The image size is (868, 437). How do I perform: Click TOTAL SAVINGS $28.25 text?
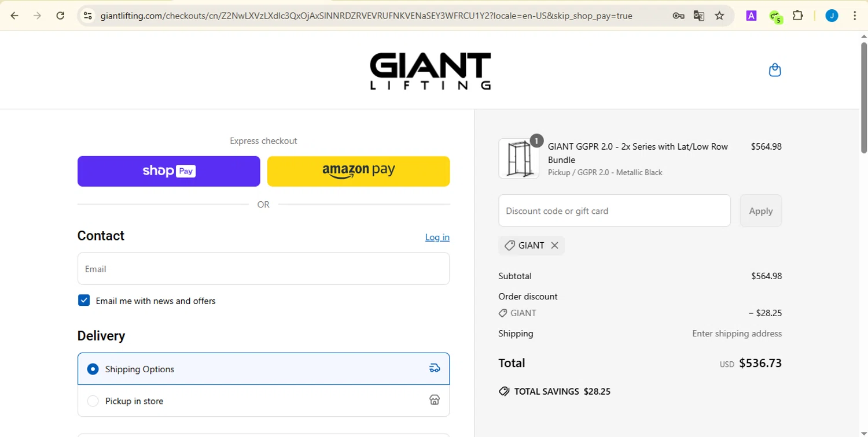[x=562, y=391]
